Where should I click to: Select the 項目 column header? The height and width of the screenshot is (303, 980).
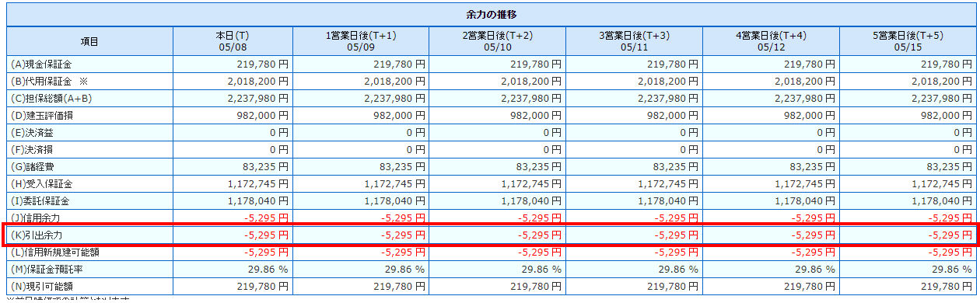[x=89, y=41]
